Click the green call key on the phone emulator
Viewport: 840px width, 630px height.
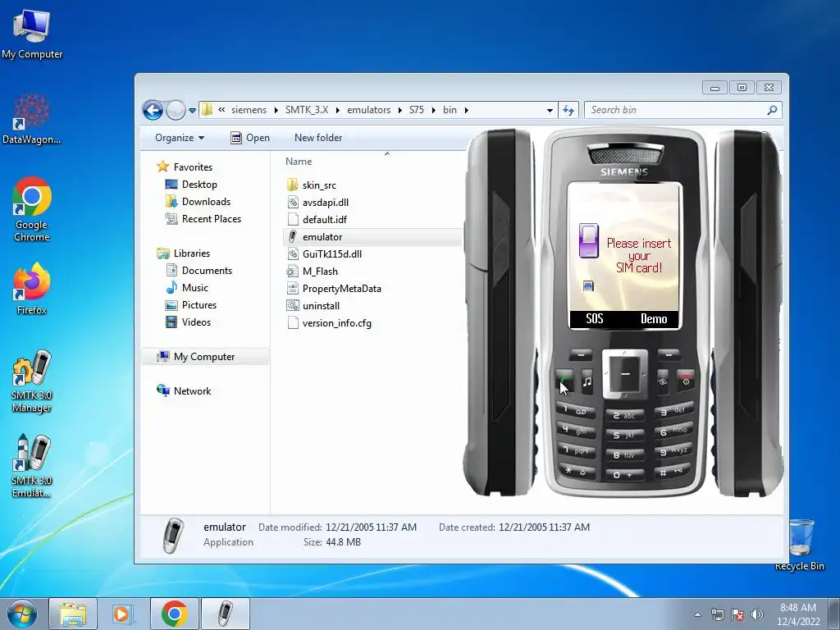[x=564, y=381]
